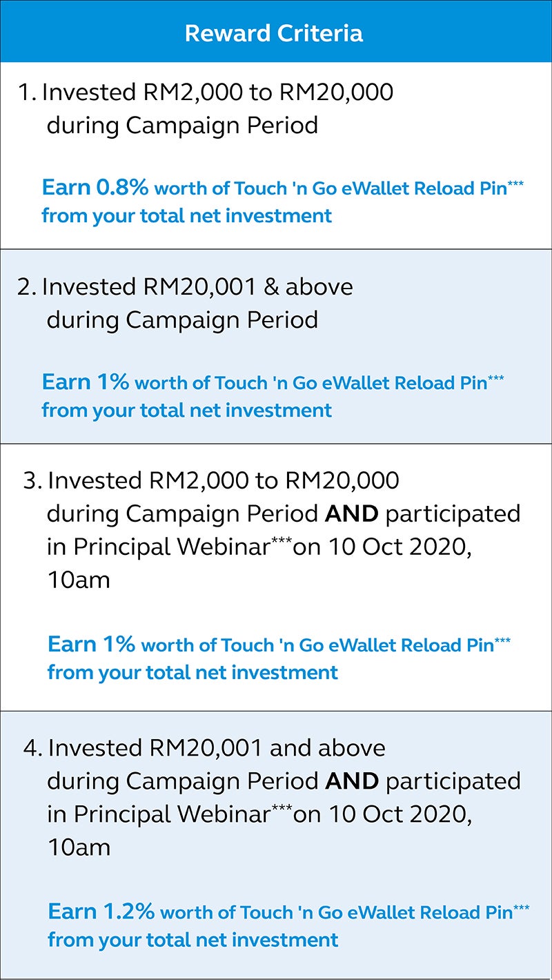Click 'Principal Webinar' text in criterion 4
This screenshot has height=980, width=552.
click(171, 814)
